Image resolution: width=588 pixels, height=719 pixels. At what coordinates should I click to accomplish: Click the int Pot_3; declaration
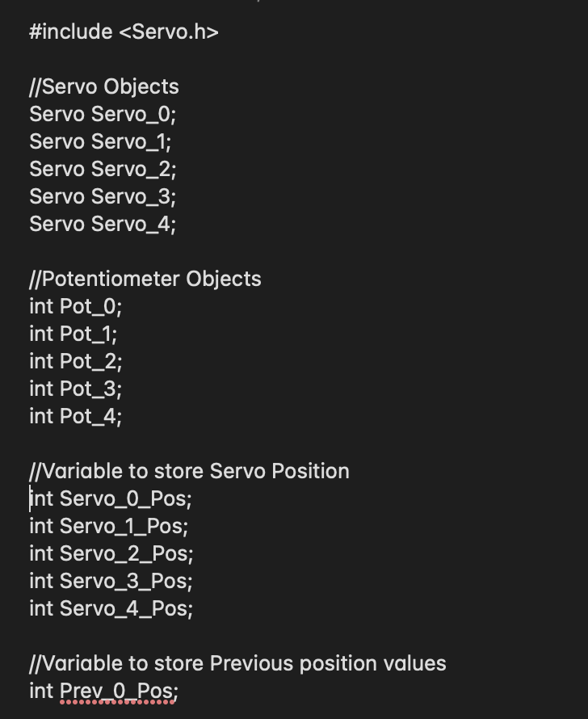pyautogui.click(x=75, y=389)
